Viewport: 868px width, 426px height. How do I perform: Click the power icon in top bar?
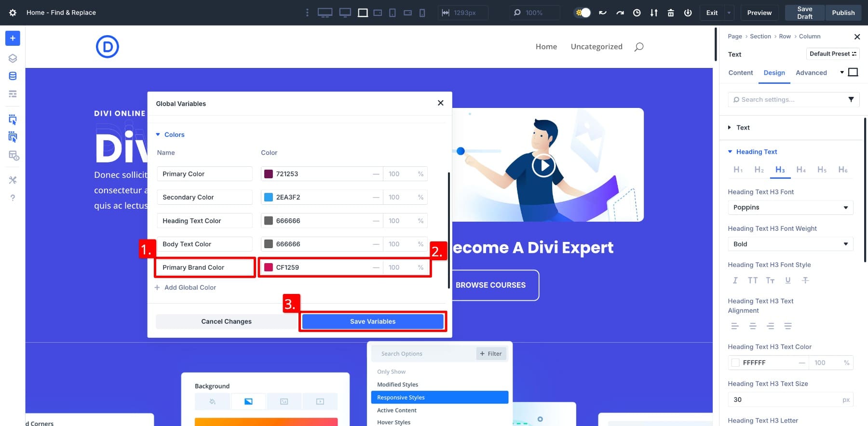(688, 13)
